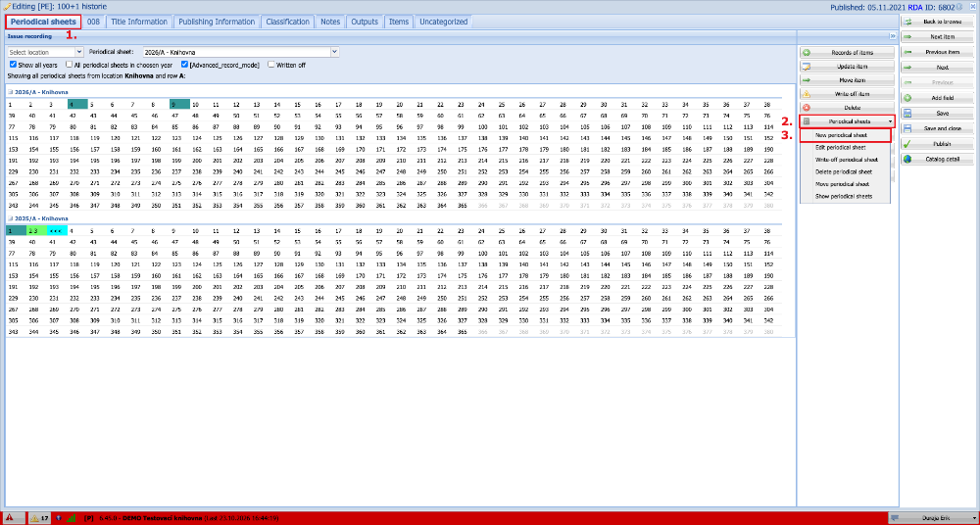Click the shield icon in status bar
Image resolution: width=980 pixels, height=525 pixels.
[x=58, y=518]
